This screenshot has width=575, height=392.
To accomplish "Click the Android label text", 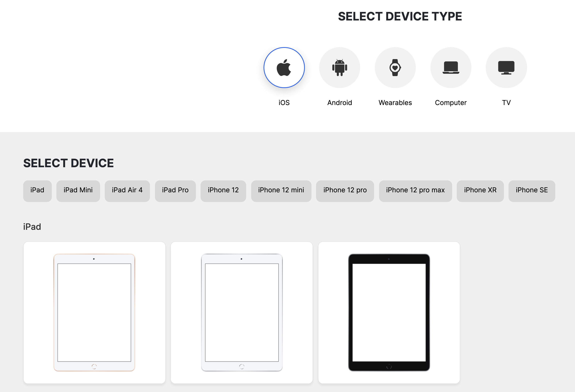I will (x=339, y=103).
